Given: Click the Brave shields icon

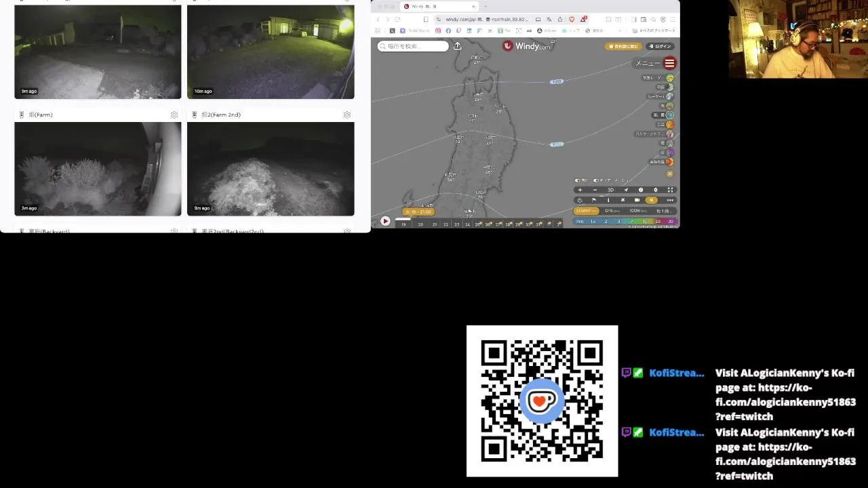Looking at the screenshot, I should pyautogui.click(x=572, y=19).
